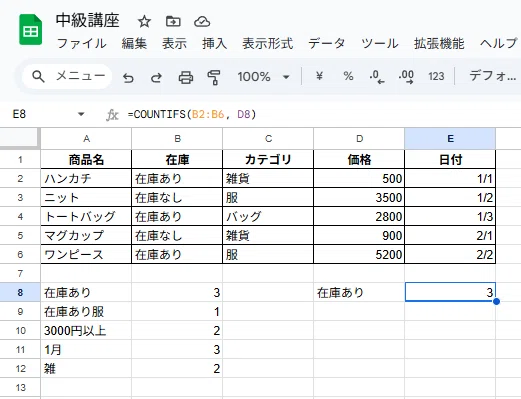Select the 在庫あり服 cell
This screenshot has width=521, height=399.
(86, 312)
